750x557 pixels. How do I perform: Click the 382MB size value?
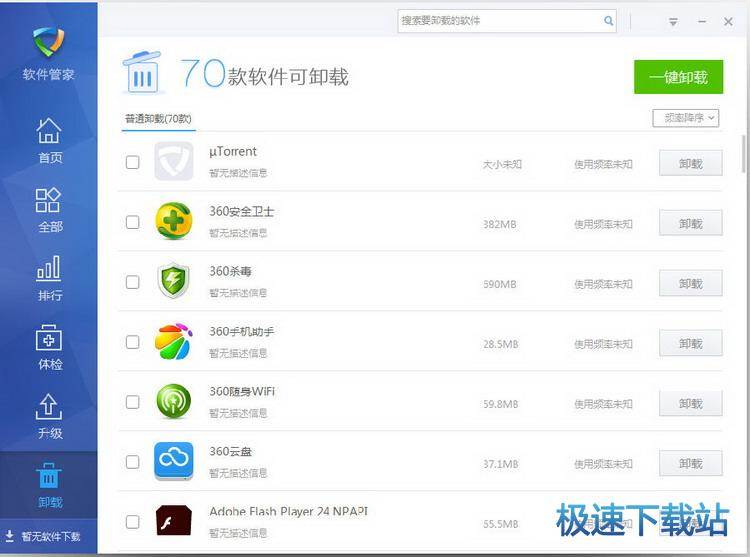point(499,224)
